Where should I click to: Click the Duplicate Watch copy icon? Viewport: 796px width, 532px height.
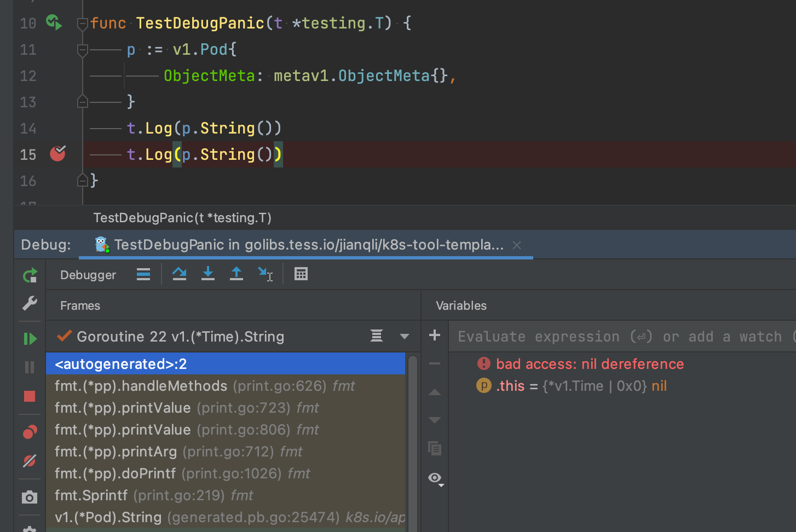(x=435, y=449)
